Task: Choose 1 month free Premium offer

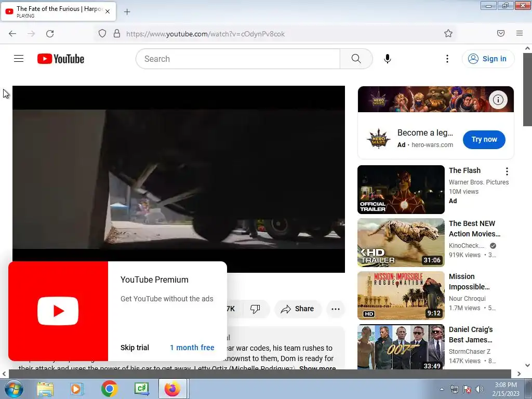Action: (192, 348)
